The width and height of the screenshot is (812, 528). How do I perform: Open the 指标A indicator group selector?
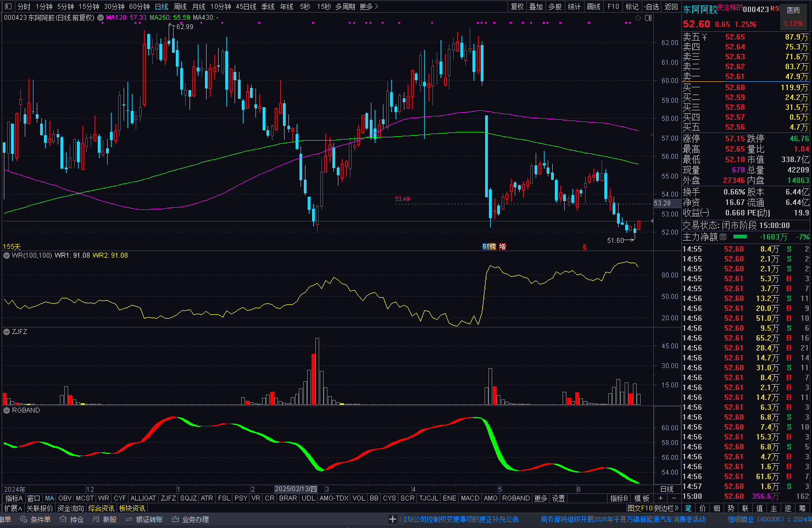coord(14,498)
